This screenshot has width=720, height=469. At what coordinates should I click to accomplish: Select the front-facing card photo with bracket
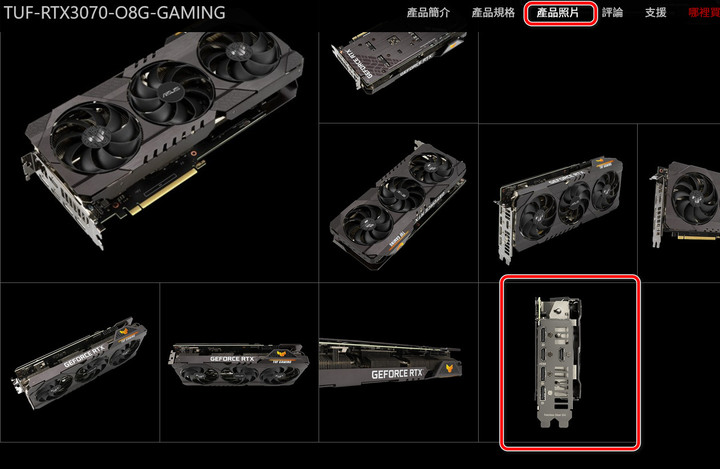558,203
